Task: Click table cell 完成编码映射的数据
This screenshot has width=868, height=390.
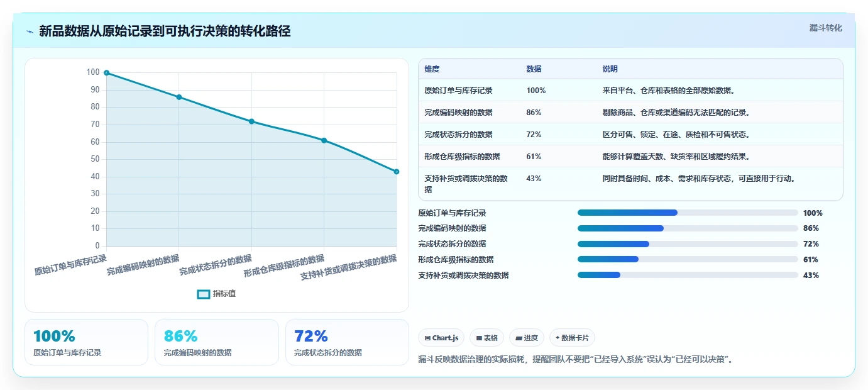Action: tap(458, 113)
